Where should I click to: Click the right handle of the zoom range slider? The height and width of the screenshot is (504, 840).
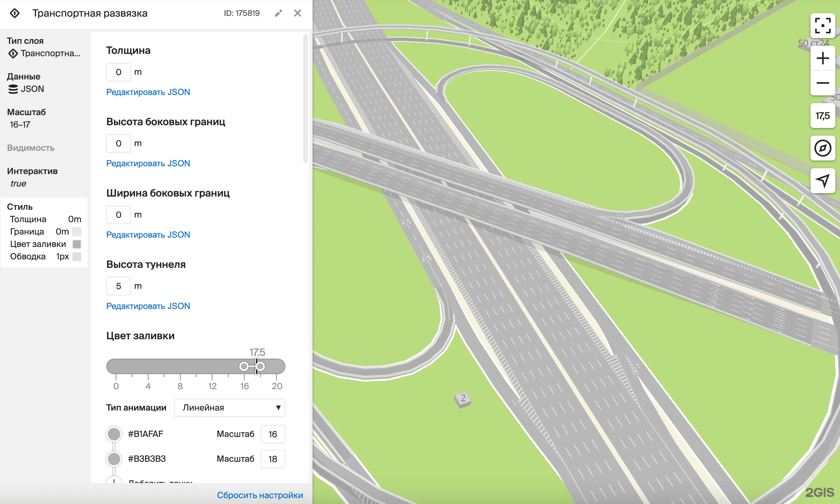[x=261, y=366]
